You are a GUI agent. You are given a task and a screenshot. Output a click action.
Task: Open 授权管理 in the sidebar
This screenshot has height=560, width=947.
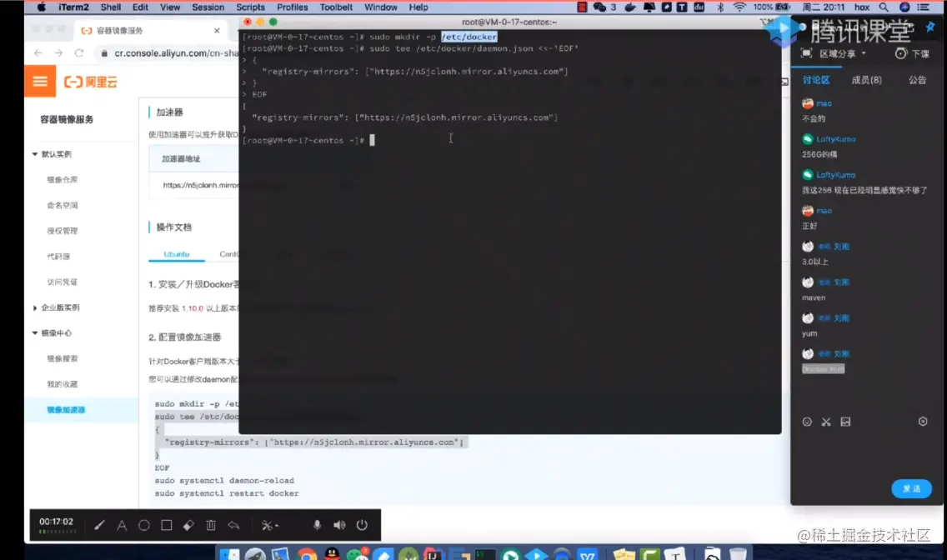click(63, 231)
